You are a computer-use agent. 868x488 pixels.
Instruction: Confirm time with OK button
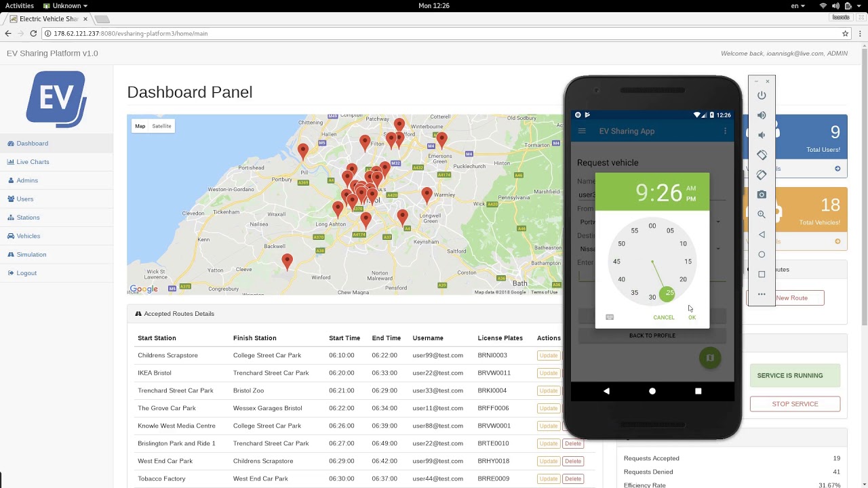(x=692, y=317)
